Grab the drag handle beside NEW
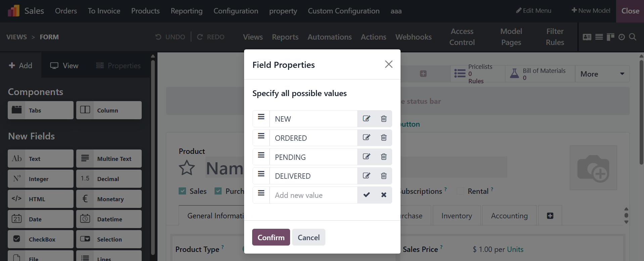644x261 pixels. pyautogui.click(x=261, y=117)
